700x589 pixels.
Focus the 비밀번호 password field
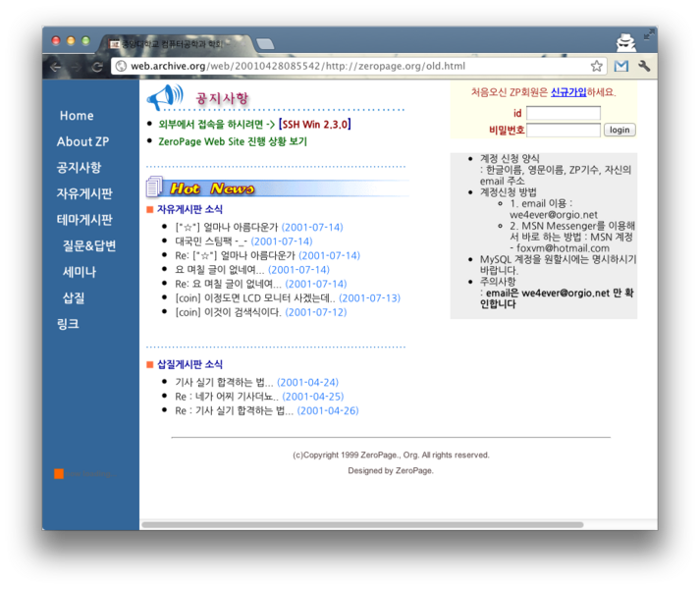[x=564, y=130]
